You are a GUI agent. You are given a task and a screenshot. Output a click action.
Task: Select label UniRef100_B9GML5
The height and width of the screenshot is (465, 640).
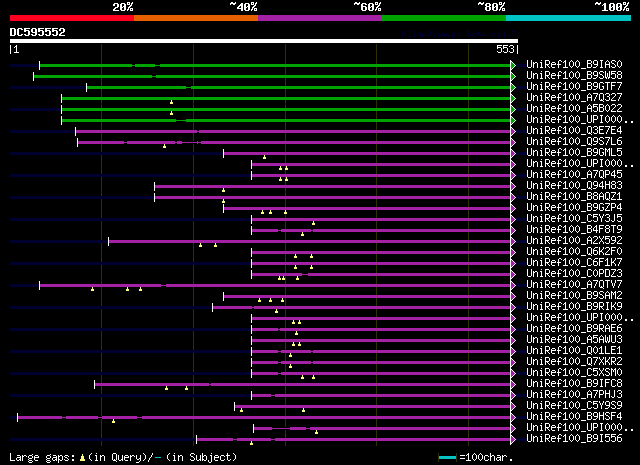[x=574, y=152]
